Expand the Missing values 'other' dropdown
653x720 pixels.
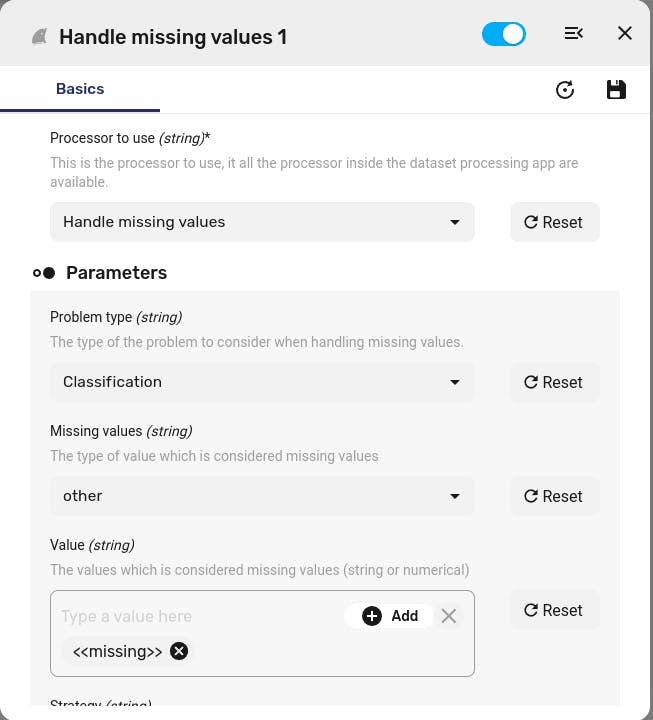point(262,496)
